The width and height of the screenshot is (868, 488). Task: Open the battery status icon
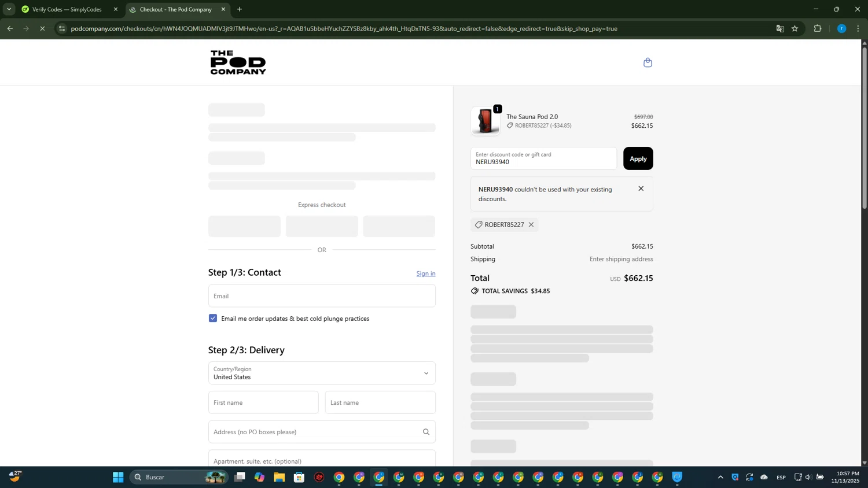[820, 477]
